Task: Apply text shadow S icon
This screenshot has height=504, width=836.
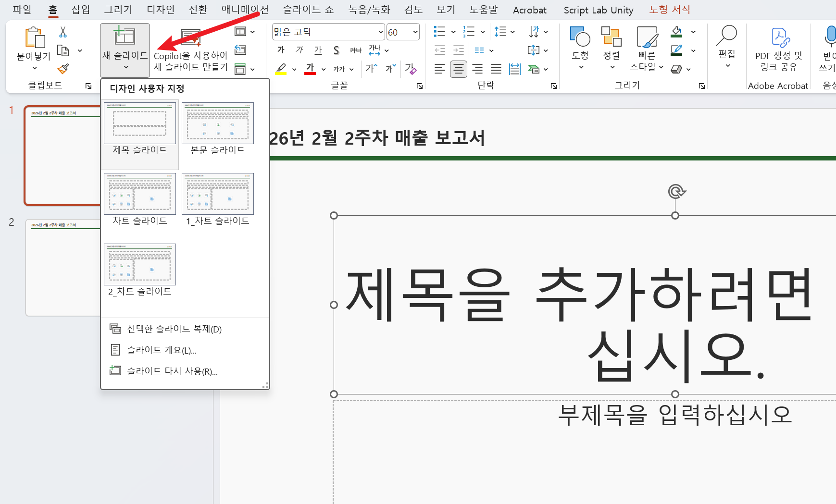Action: 337,50
